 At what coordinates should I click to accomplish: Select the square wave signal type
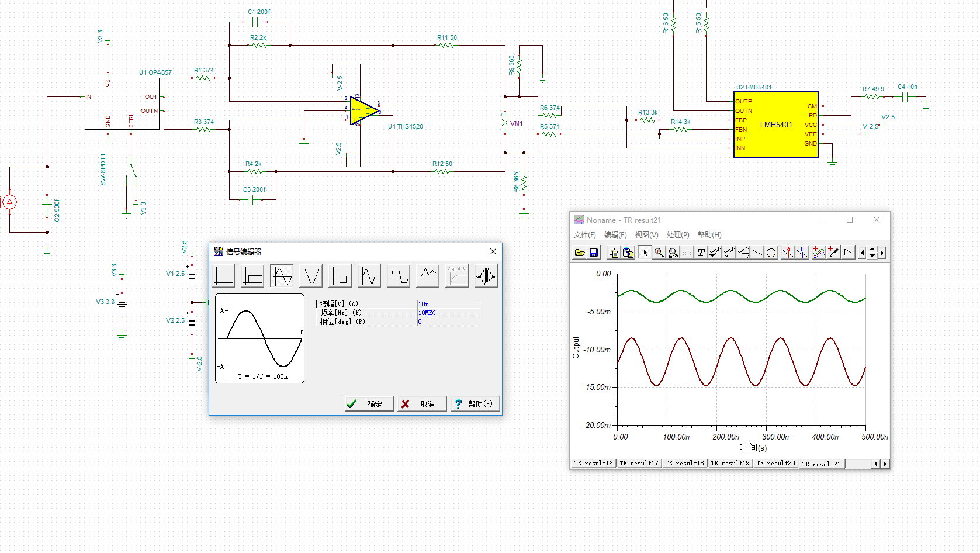coord(340,276)
